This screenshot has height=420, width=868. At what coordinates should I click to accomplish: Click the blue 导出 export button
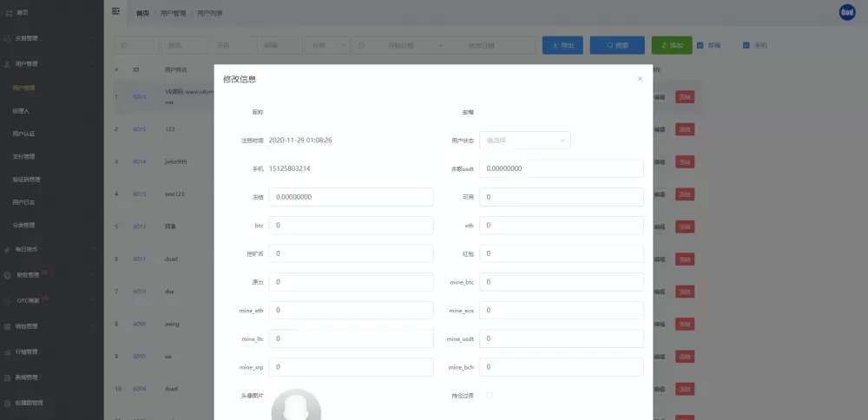[562, 45]
